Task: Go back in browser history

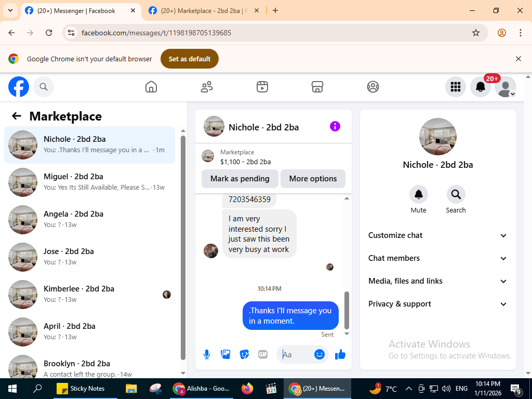Action: pos(11,33)
